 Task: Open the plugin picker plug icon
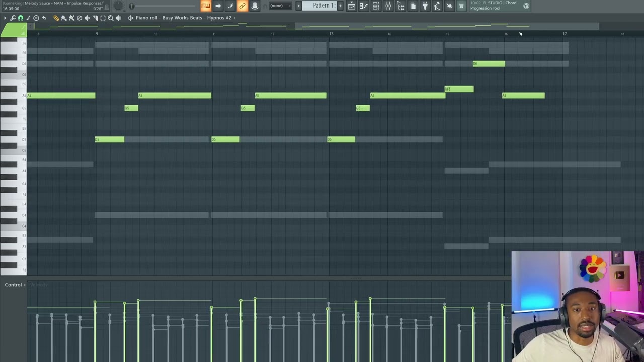(425, 6)
